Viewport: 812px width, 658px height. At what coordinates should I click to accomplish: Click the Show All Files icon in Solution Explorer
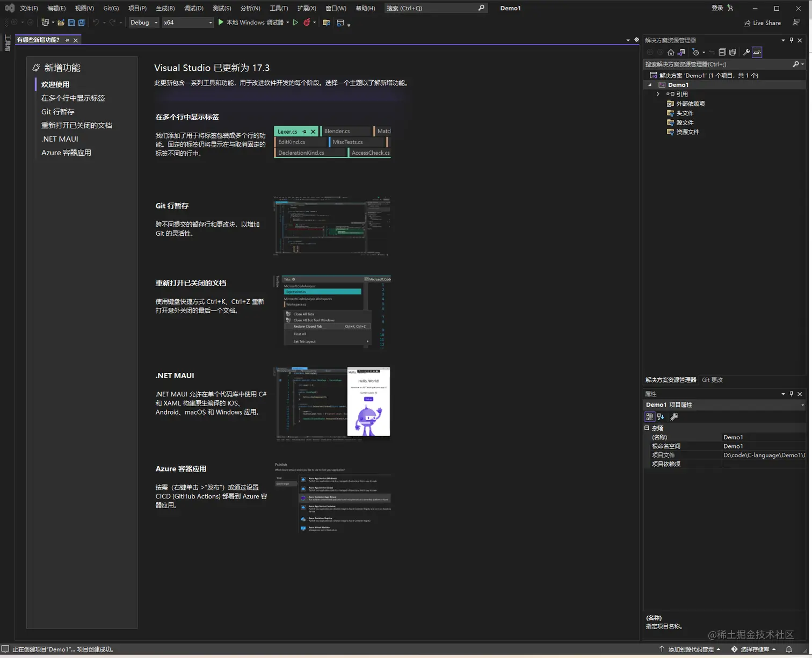coord(733,52)
